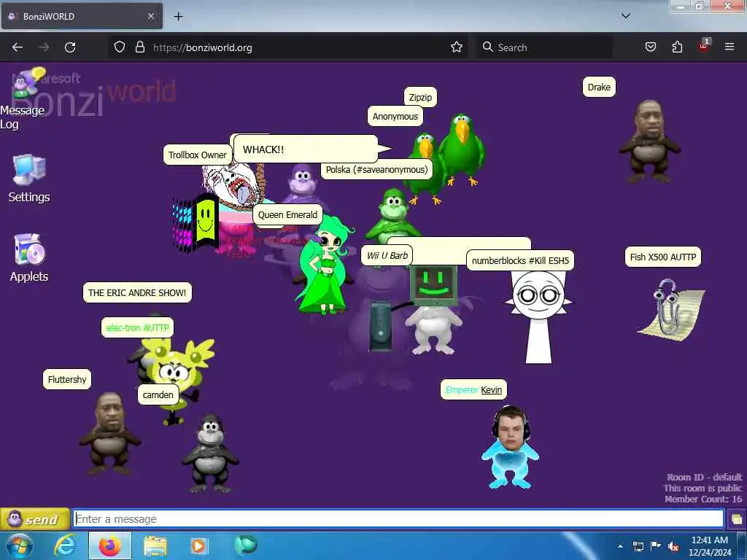Click the Firefox taskbar icon
The image size is (747, 560).
click(109, 545)
